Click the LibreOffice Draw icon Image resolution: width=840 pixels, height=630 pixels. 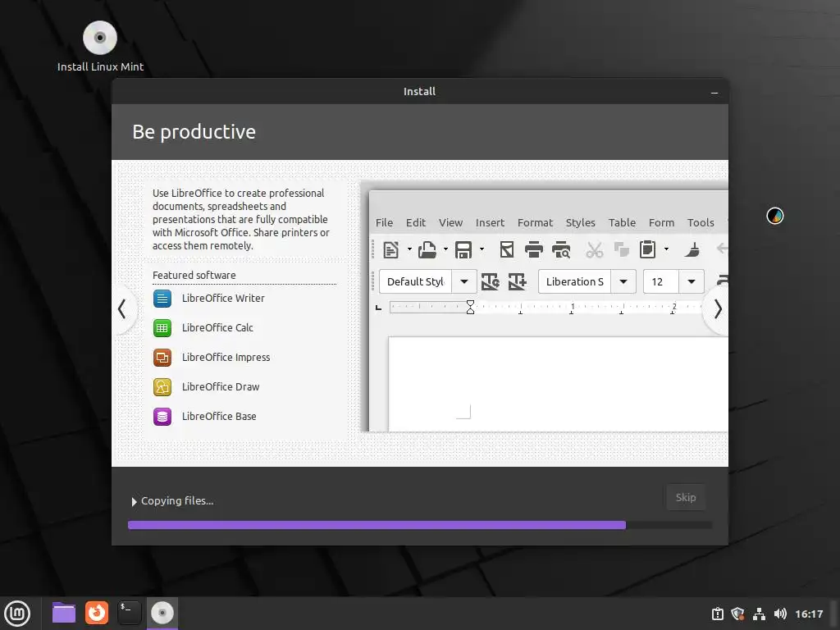tap(162, 387)
